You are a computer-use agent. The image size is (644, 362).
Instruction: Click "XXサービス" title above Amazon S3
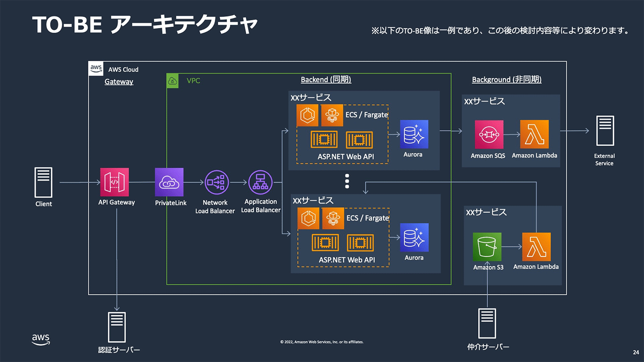click(x=486, y=212)
